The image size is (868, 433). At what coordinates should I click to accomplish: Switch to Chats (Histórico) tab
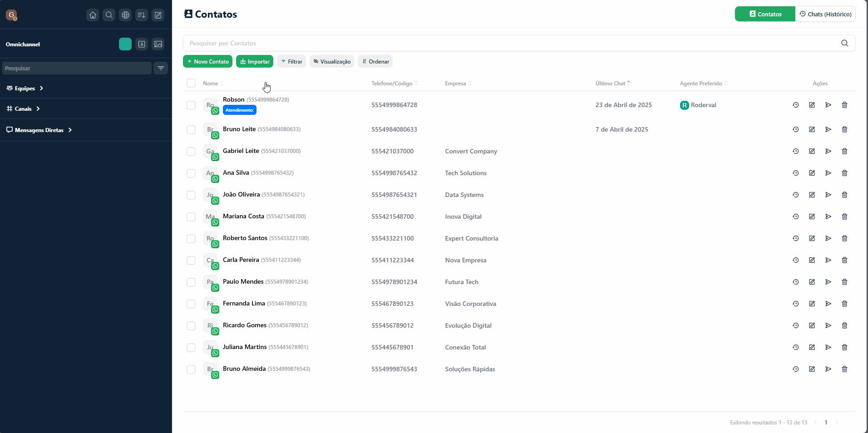pyautogui.click(x=825, y=14)
